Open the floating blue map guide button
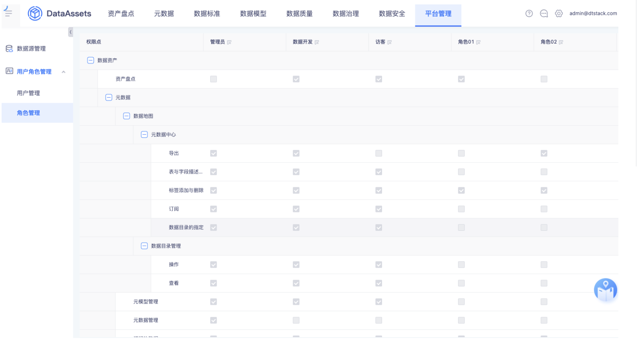This screenshot has width=644, height=352. [x=605, y=290]
